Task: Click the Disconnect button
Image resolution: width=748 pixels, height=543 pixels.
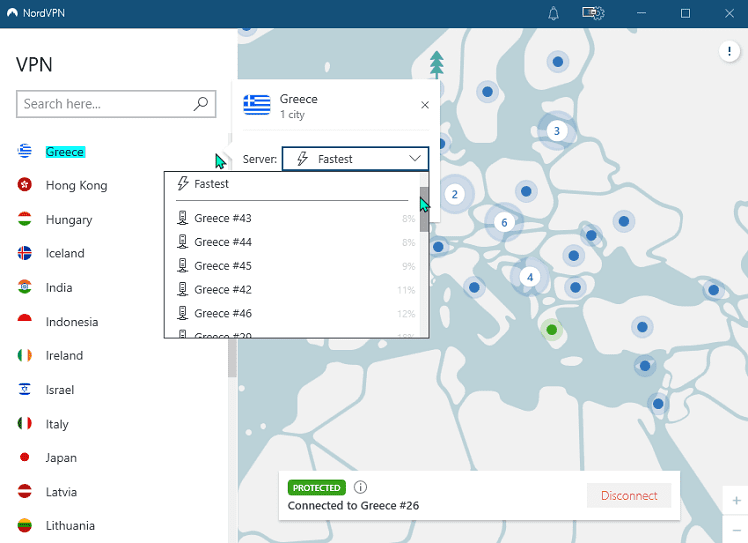Action: click(629, 496)
